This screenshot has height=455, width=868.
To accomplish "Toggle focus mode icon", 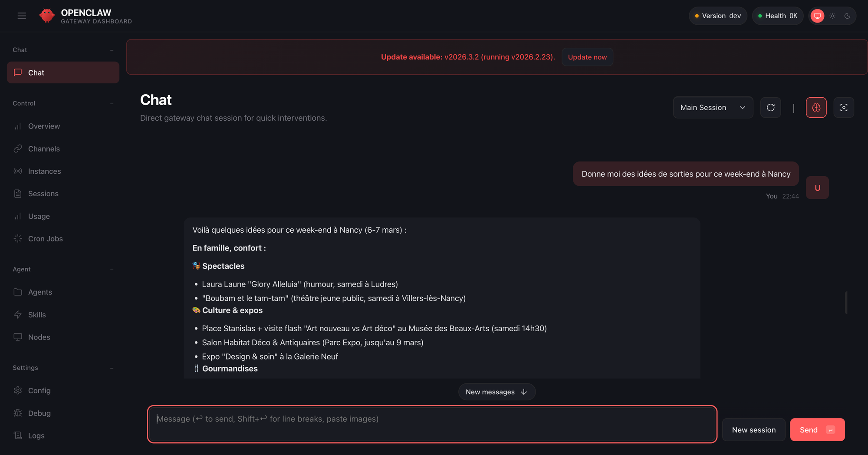I will coord(844,108).
